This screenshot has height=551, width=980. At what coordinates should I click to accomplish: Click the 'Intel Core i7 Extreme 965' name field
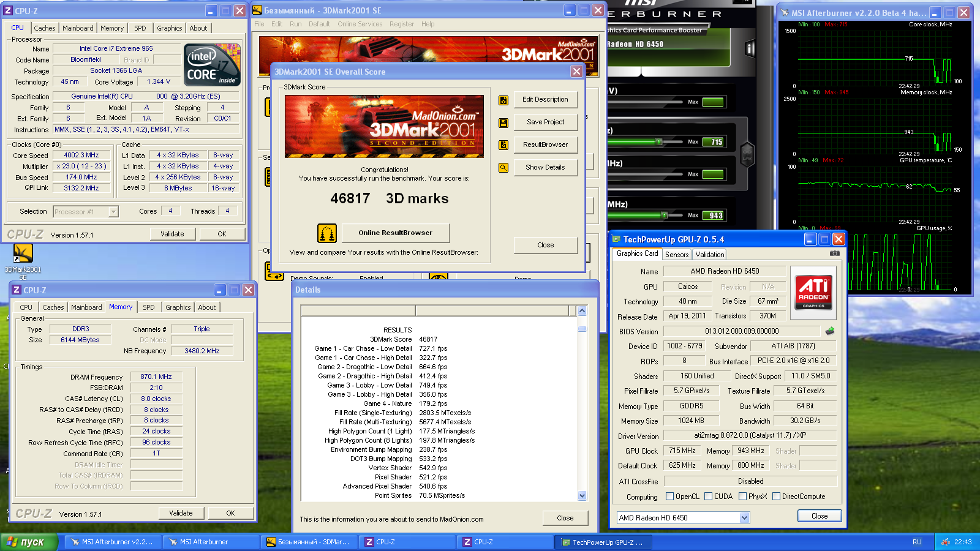pos(116,48)
